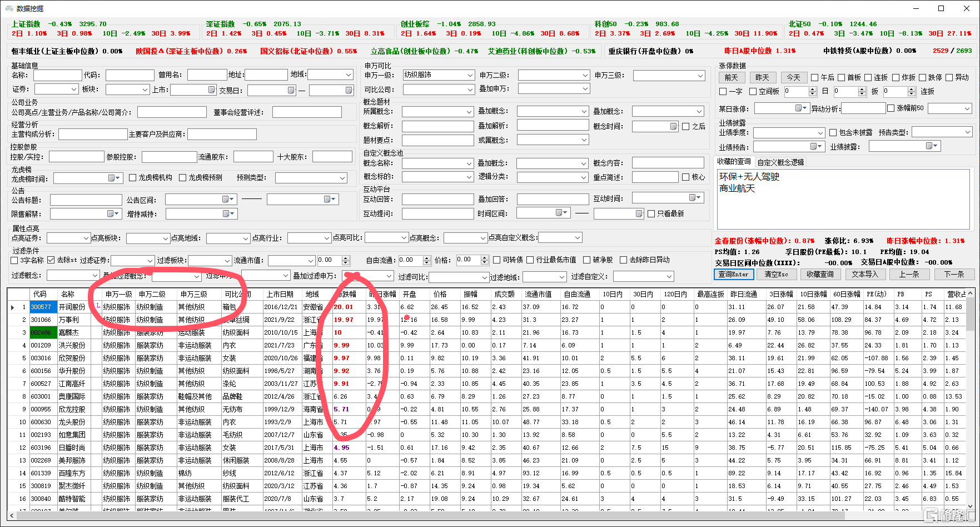Open 申万一级 dropdown showing 纺织服饰
Image resolution: width=980 pixels, height=527 pixels.
point(438,74)
